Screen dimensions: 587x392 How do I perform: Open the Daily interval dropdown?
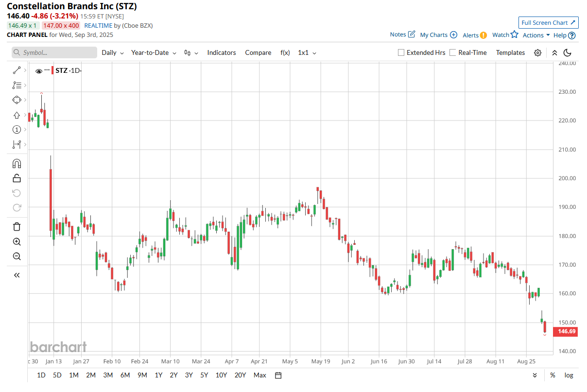click(x=113, y=52)
